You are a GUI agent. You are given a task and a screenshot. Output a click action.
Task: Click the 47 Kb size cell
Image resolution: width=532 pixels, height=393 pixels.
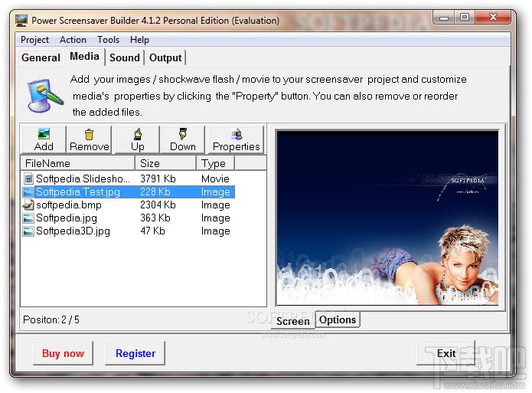(x=152, y=231)
